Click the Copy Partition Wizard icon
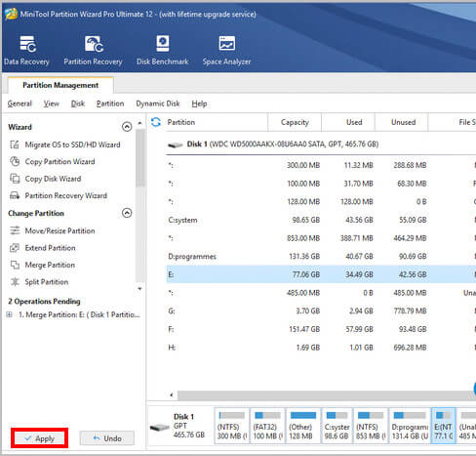 [15, 161]
